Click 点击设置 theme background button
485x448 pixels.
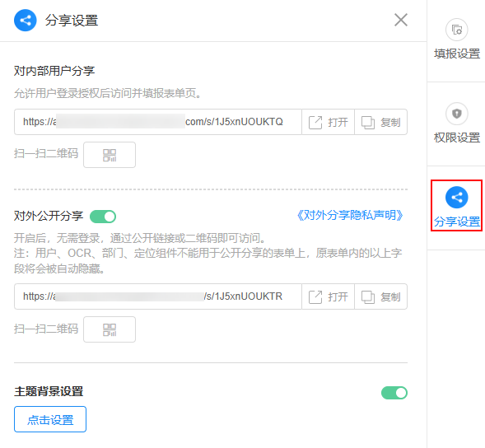(x=50, y=419)
